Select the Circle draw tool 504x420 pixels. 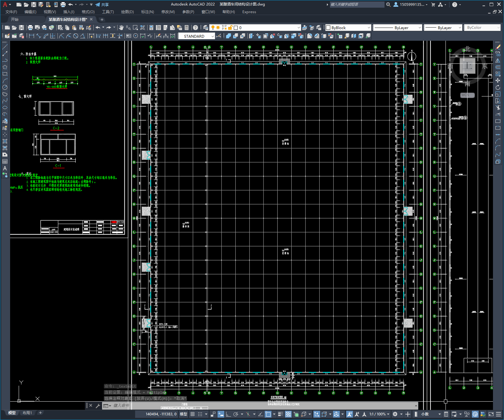[x=5, y=87]
